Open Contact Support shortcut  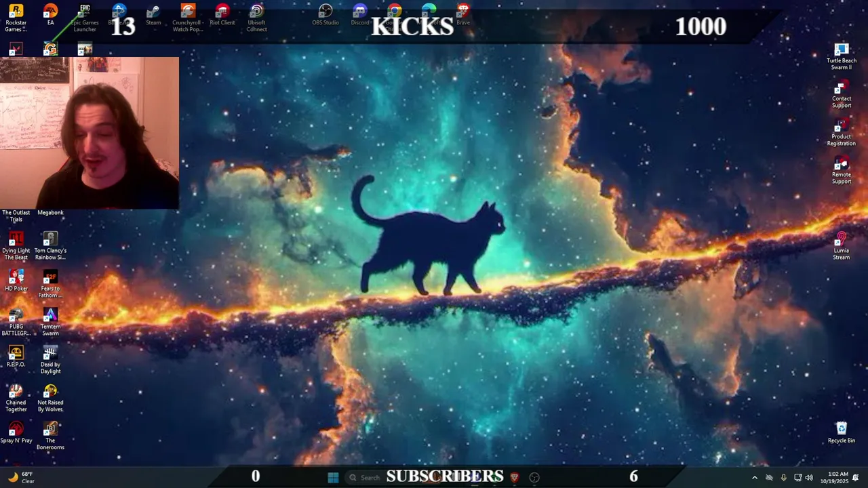click(842, 94)
